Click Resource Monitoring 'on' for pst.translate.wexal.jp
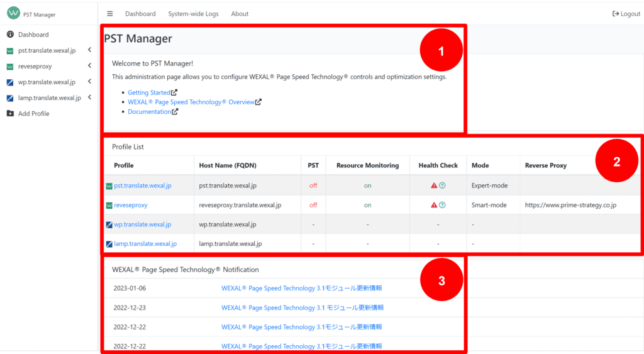This screenshot has height=354, width=644. 367,185
